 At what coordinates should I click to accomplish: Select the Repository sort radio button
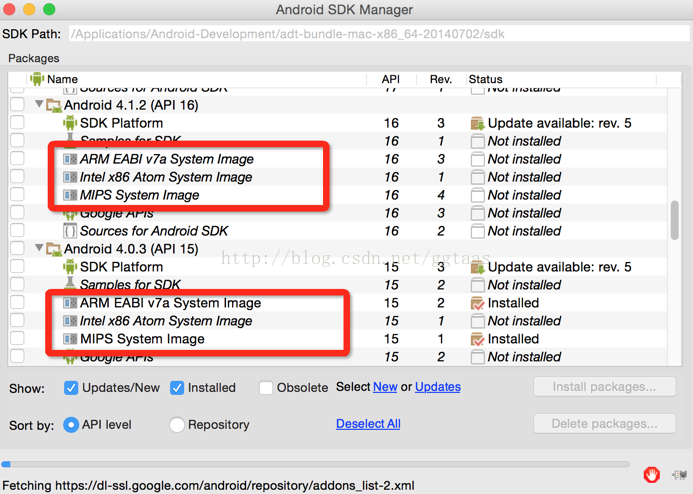pyautogui.click(x=177, y=425)
